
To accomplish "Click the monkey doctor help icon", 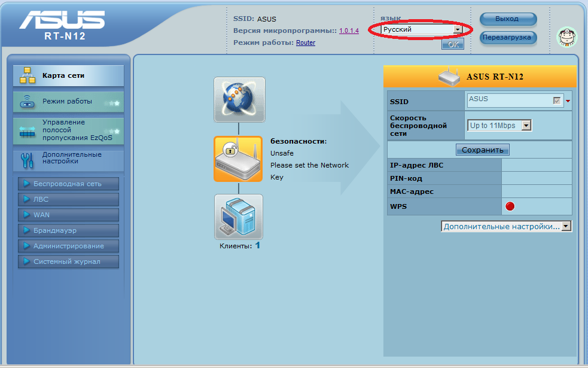I will [566, 37].
